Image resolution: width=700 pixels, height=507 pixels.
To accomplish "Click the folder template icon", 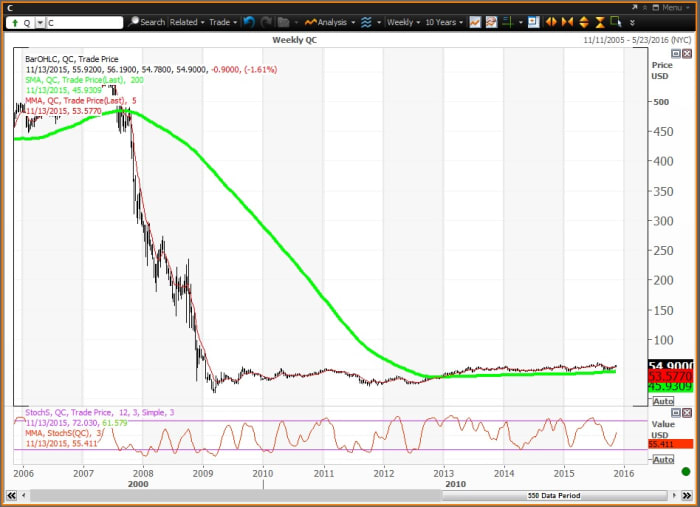I will [x=283, y=22].
